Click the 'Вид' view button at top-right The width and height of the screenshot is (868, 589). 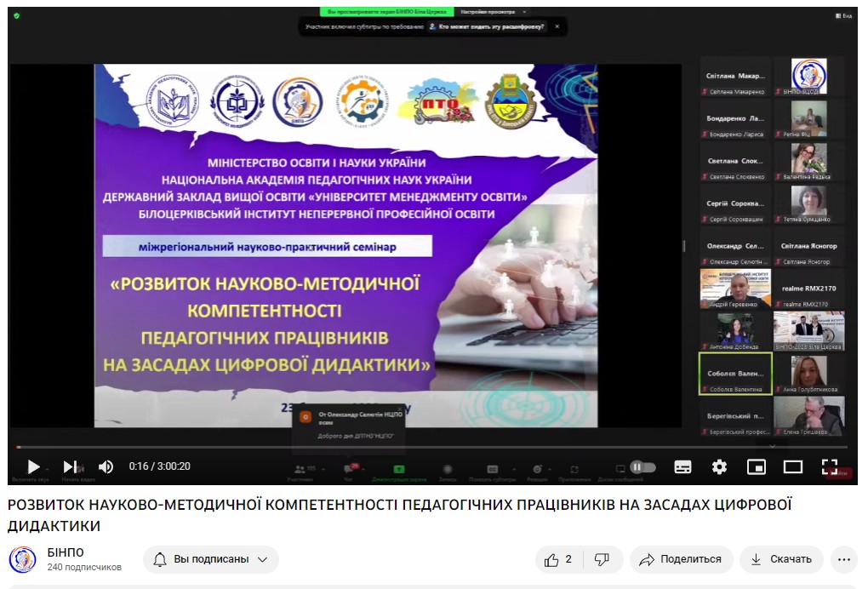[843, 16]
